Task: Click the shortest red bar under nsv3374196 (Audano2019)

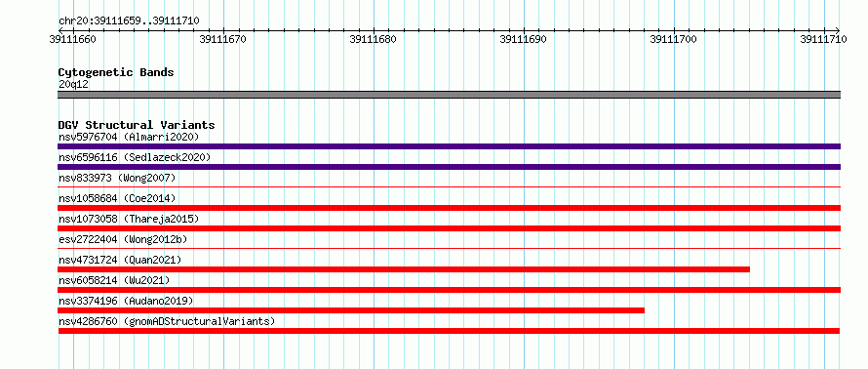Action: click(x=351, y=310)
